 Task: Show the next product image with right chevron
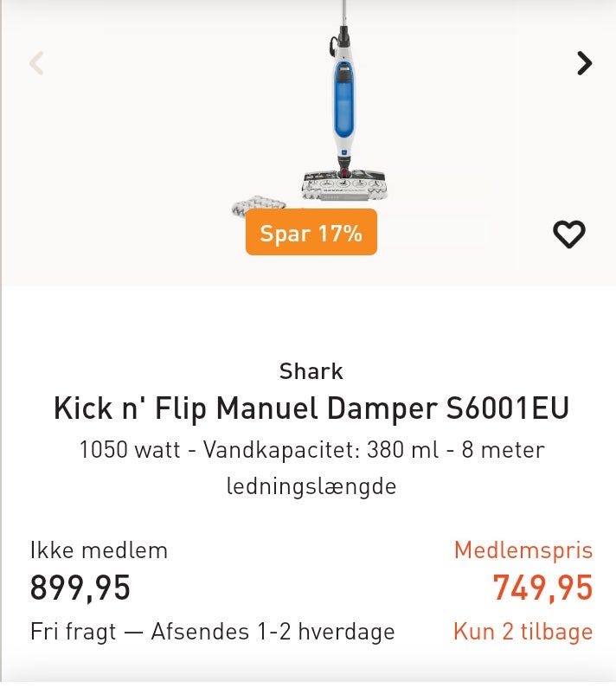(x=585, y=63)
